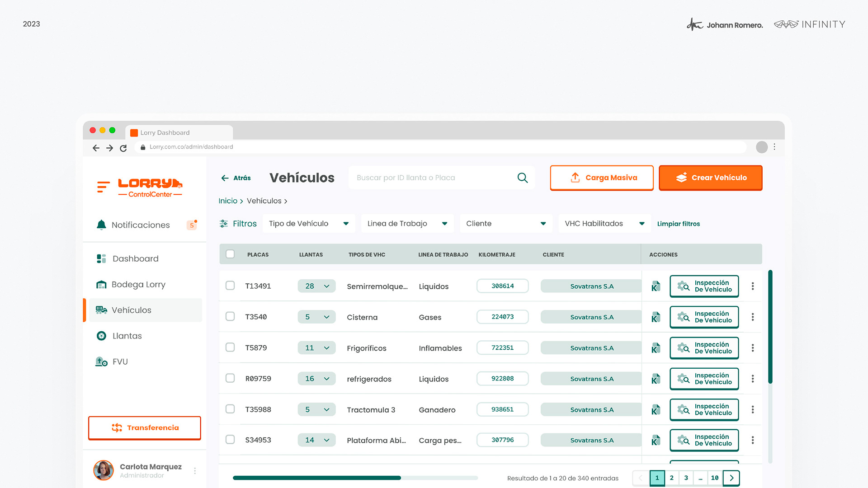The image size is (868, 488).
Task: Click Inspección De Vehículo for T13491
Action: (x=704, y=286)
